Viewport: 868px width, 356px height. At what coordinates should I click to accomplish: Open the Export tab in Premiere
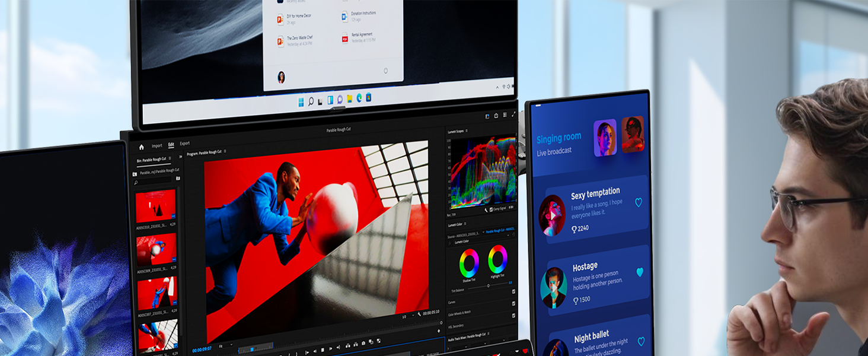[x=185, y=144]
